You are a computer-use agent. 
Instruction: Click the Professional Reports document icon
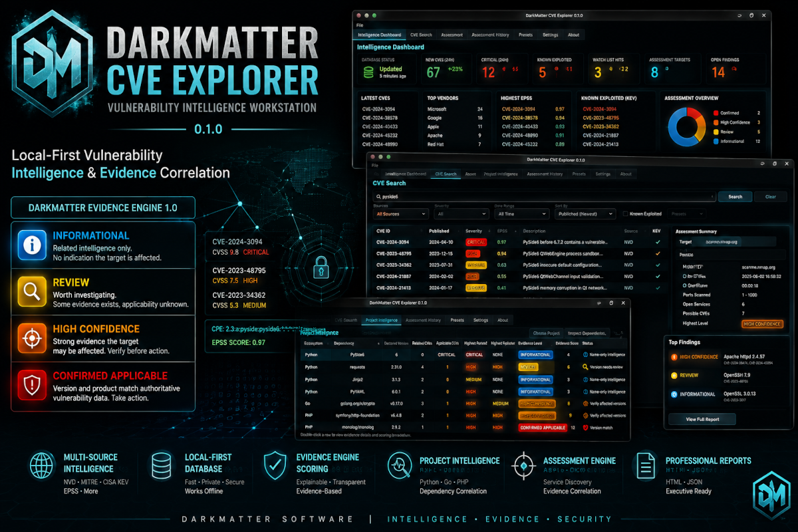pos(646,467)
